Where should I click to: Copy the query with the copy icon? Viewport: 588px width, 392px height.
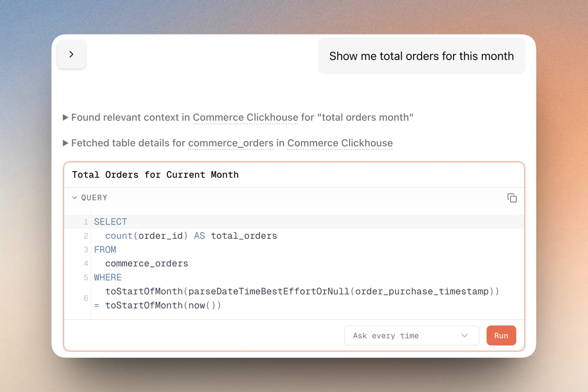pos(512,198)
